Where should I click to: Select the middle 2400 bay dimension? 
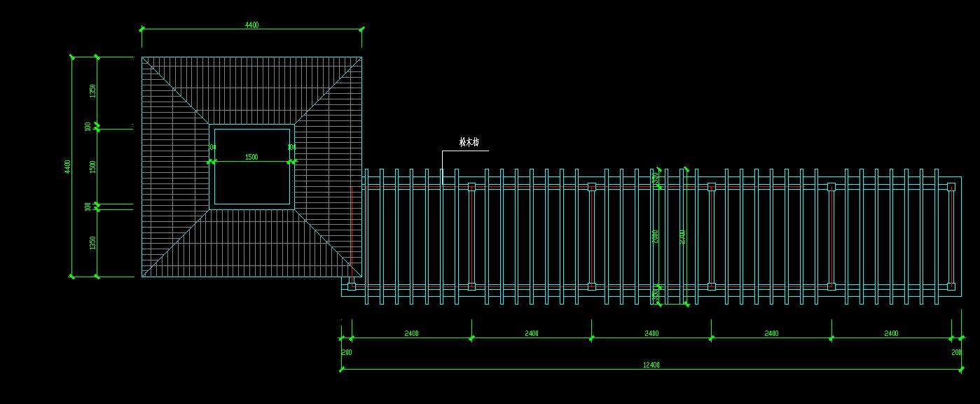pyautogui.click(x=651, y=334)
